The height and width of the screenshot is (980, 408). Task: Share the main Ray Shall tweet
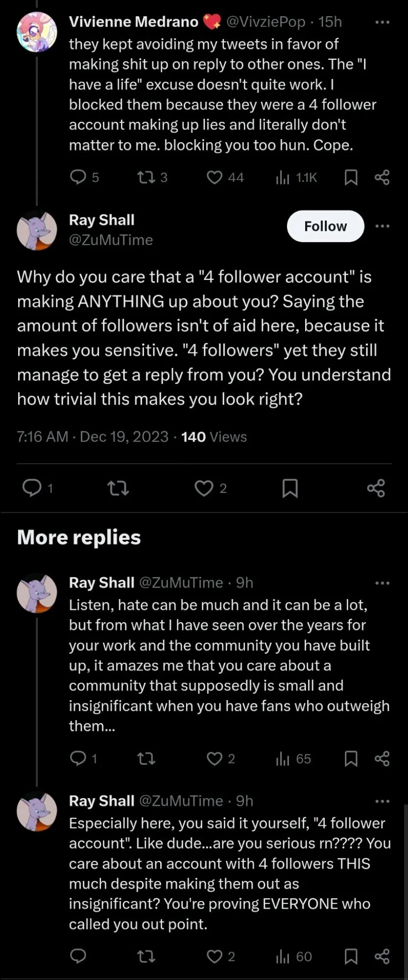click(x=376, y=488)
